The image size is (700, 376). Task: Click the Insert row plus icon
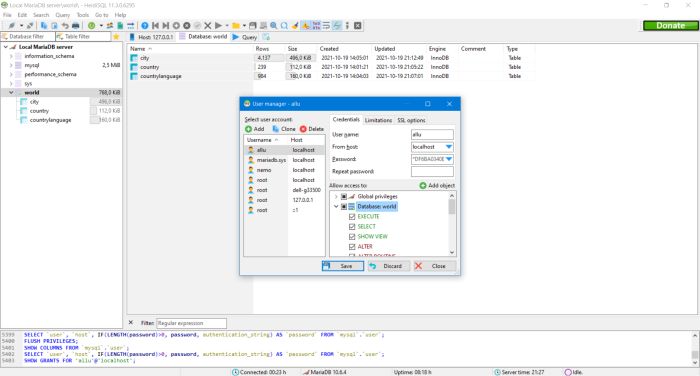click(x=176, y=25)
